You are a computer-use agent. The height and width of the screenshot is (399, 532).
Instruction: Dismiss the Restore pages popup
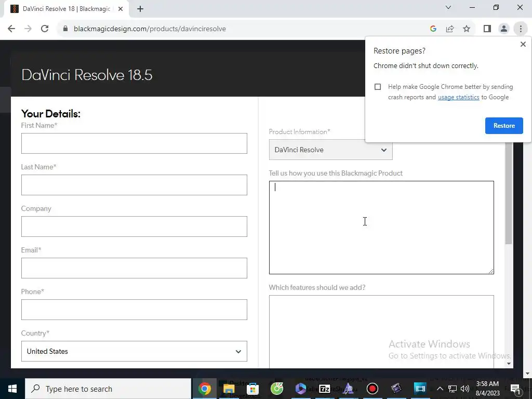[523, 44]
